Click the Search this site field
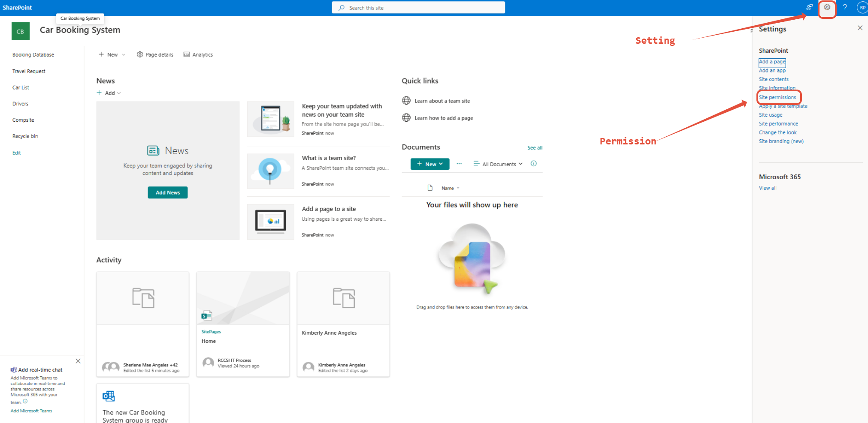 point(418,8)
